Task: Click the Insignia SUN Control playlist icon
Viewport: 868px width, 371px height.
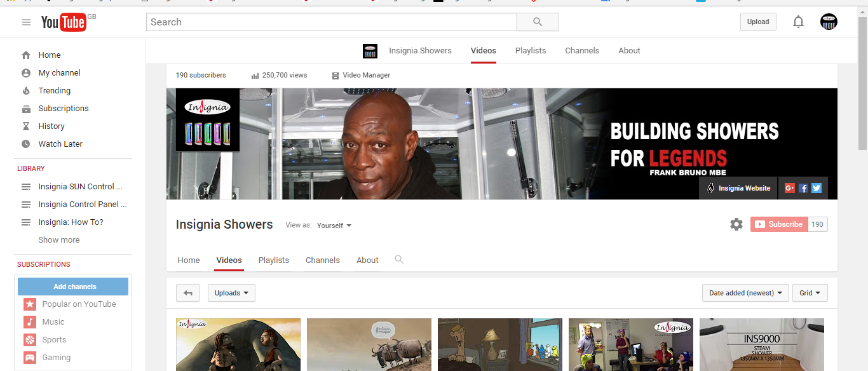Action: click(26, 187)
